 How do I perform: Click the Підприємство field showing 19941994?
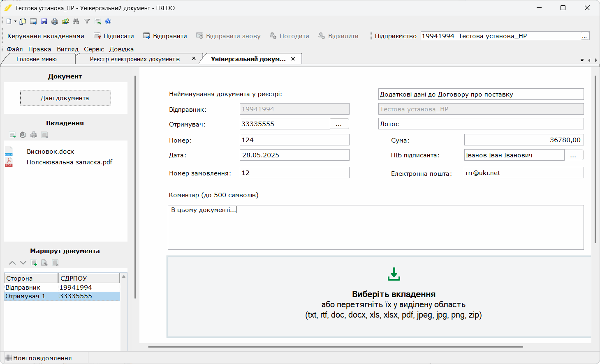coord(500,36)
